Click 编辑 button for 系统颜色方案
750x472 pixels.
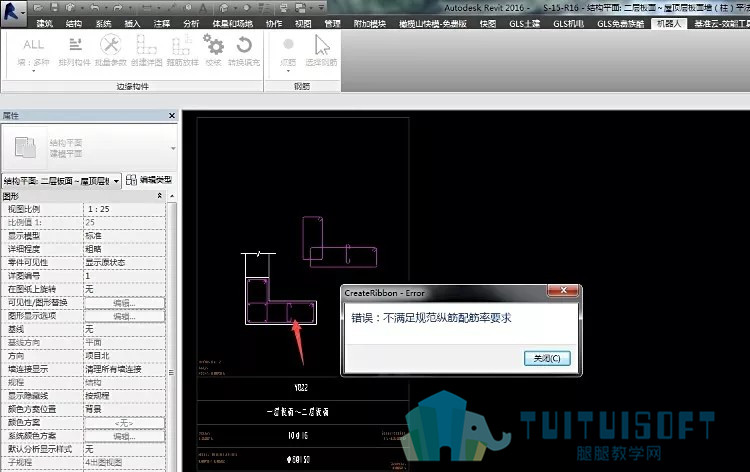(x=124, y=437)
